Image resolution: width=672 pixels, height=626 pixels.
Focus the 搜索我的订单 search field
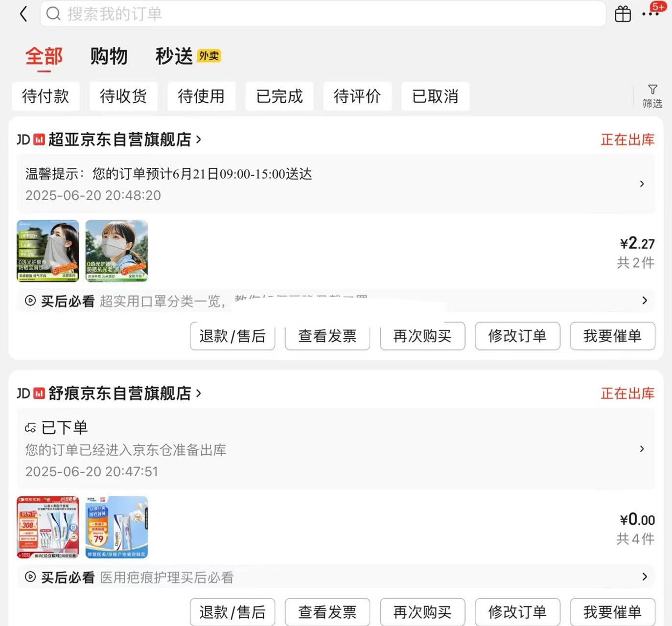tap(323, 14)
